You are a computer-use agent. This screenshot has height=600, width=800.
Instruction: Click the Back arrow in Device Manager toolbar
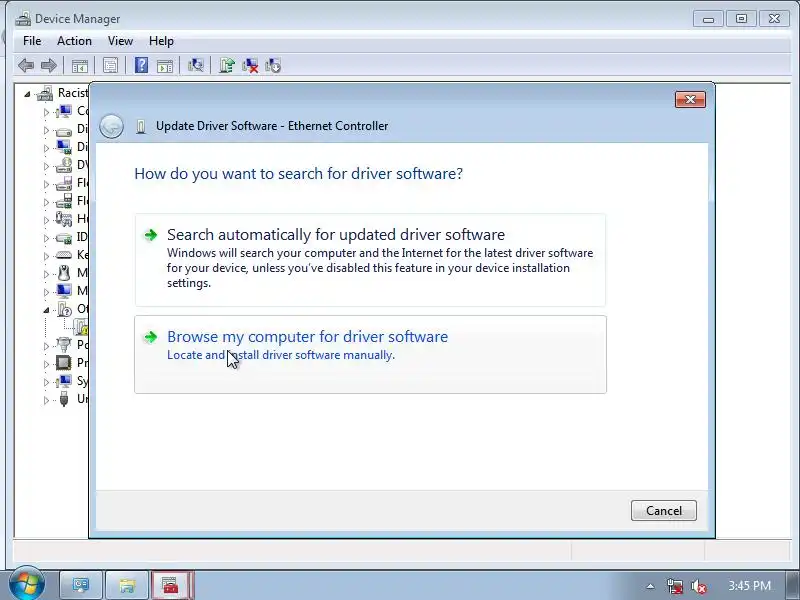(26, 65)
